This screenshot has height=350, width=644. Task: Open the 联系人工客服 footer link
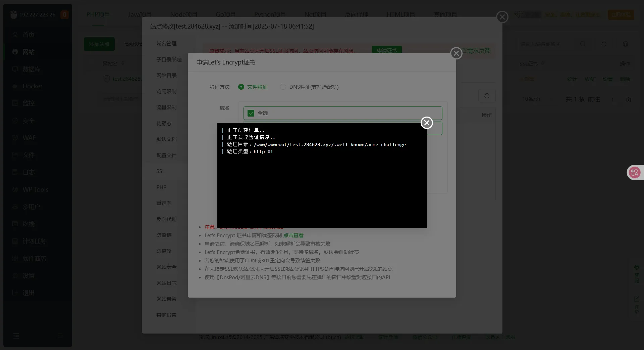(500, 337)
